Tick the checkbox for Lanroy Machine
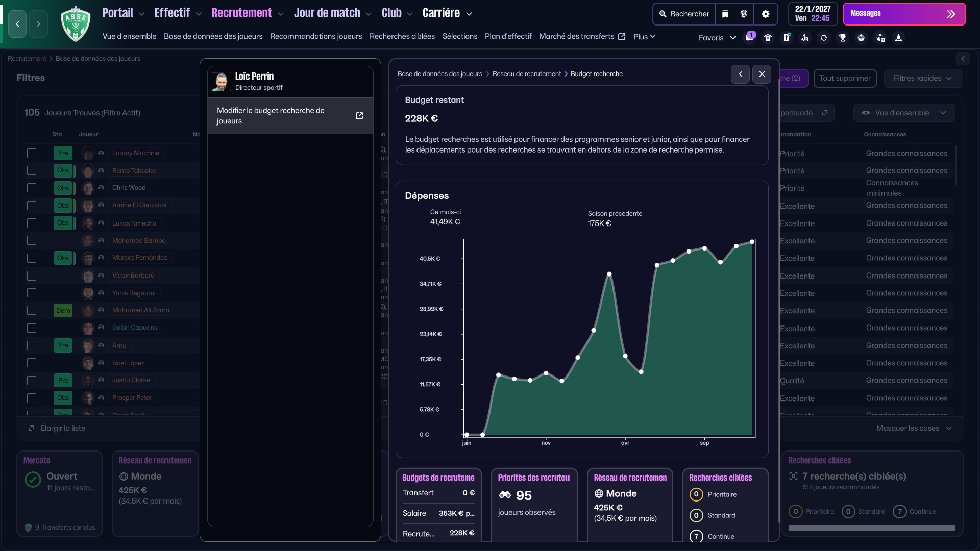The width and height of the screenshot is (980, 551). [32, 153]
